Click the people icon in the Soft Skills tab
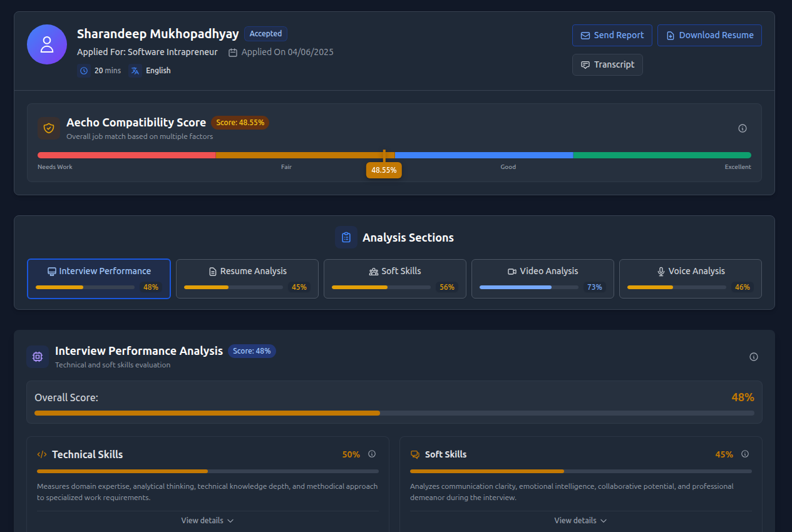792x532 pixels. tap(374, 272)
